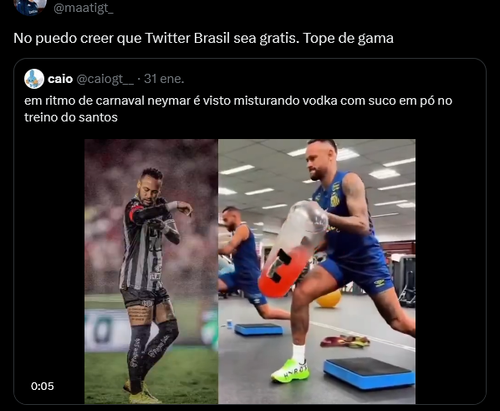Open the quoted tweet text about carnaval

tap(238, 109)
